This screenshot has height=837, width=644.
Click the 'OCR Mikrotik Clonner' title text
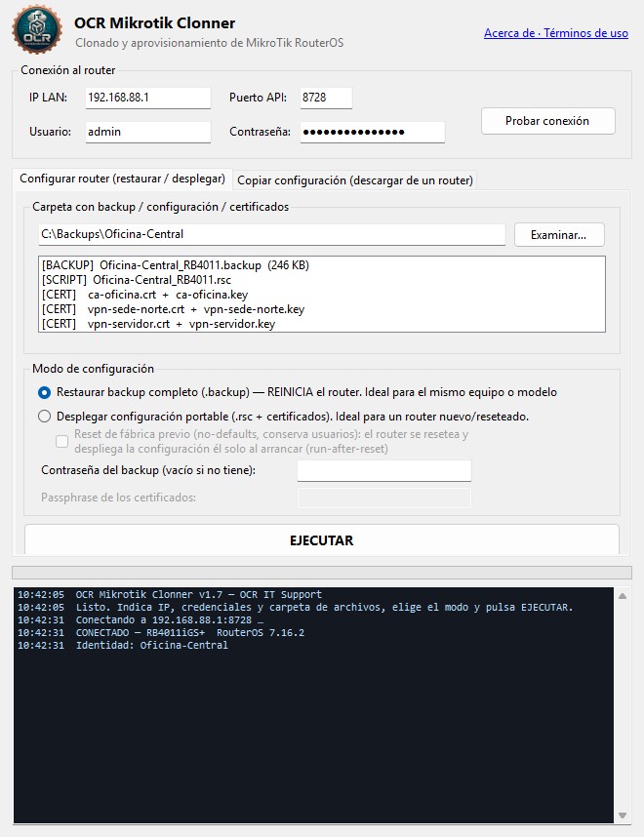154,23
